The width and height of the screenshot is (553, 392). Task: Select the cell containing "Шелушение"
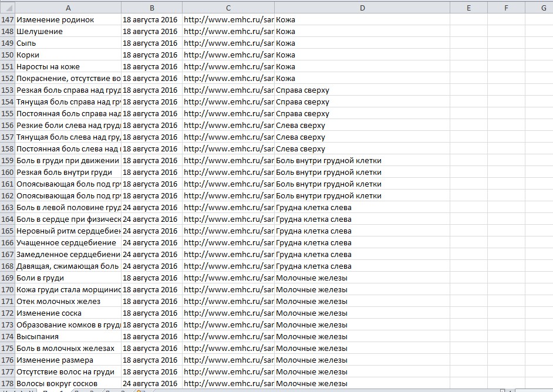click(x=68, y=32)
